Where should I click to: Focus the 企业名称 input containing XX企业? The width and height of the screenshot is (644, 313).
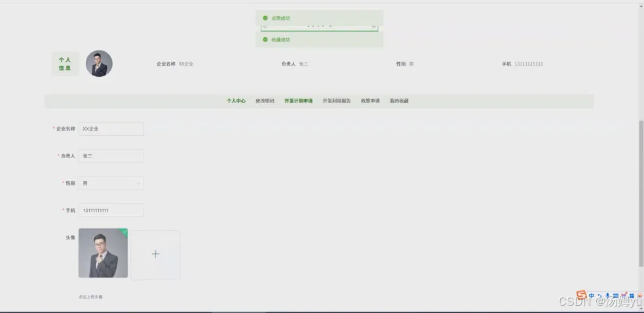[x=111, y=129]
